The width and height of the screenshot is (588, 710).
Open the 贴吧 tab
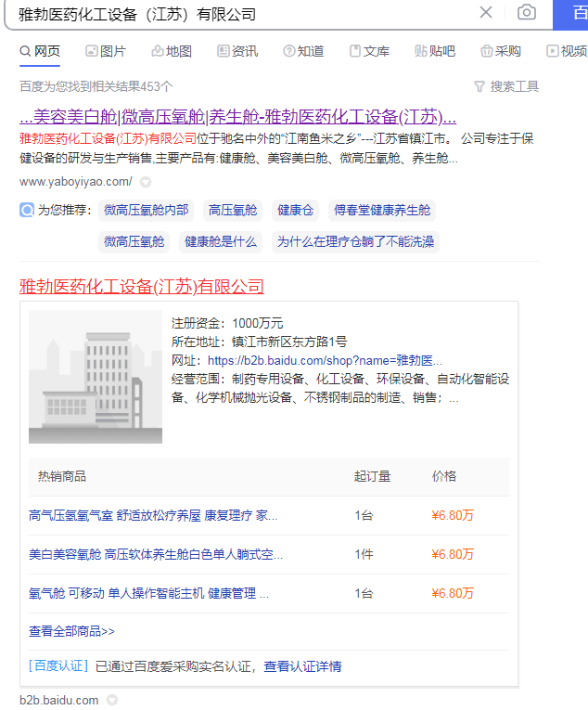(435, 51)
